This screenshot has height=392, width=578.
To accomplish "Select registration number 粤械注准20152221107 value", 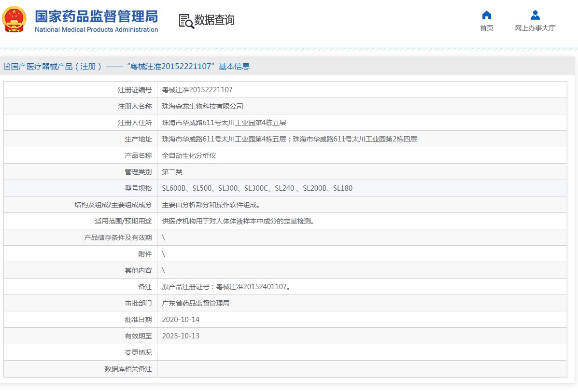I will (x=197, y=90).
